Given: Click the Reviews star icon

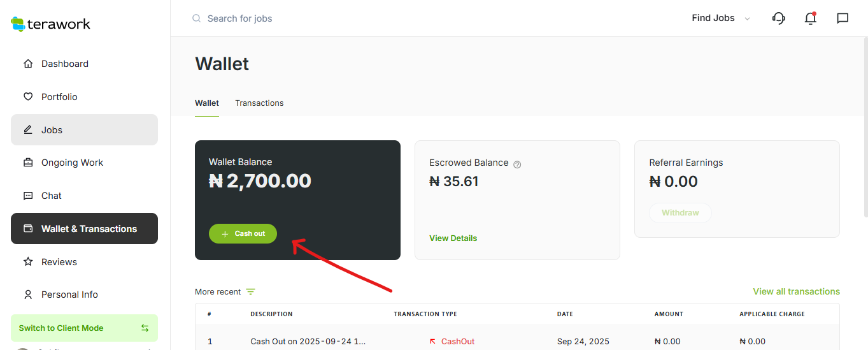Looking at the screenshot, I should [28, 262].
